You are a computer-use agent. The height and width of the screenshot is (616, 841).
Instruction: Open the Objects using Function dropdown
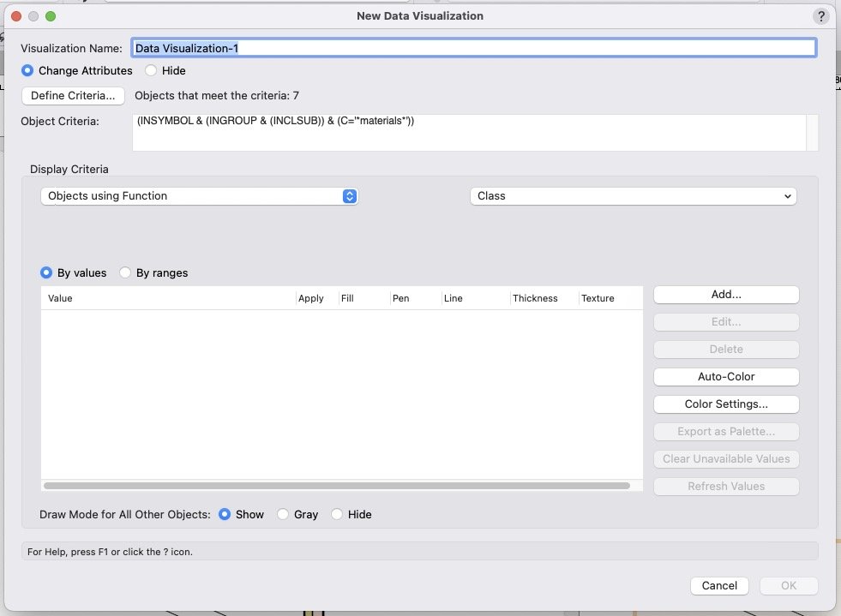199,196
